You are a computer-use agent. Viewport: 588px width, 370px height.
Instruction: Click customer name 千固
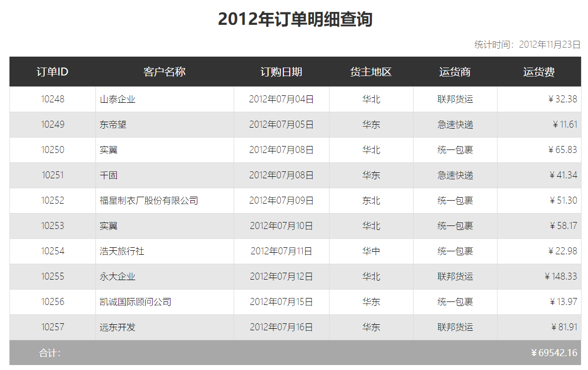point(108,175)
